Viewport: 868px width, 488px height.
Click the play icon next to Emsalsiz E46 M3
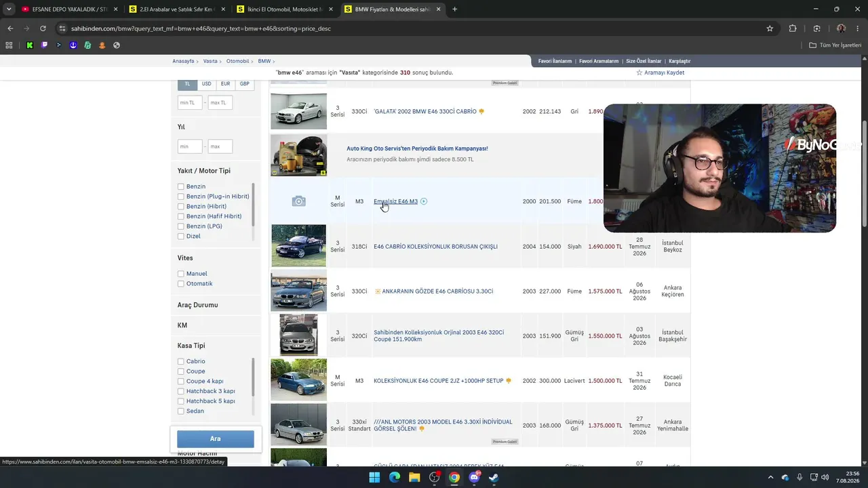click(424, 201)
